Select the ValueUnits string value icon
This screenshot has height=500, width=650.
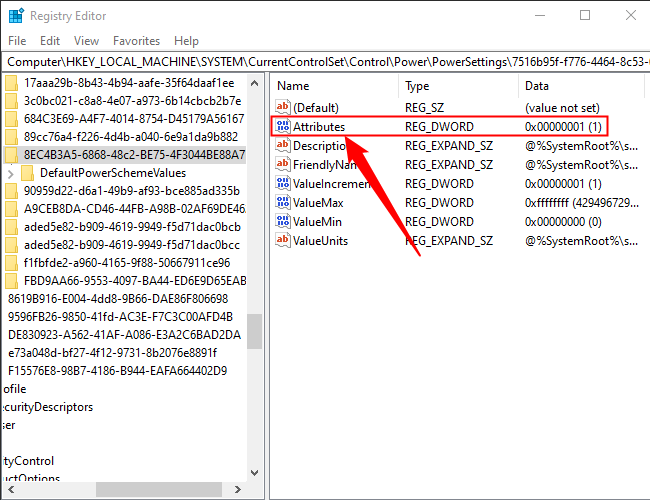pos(283,240)
